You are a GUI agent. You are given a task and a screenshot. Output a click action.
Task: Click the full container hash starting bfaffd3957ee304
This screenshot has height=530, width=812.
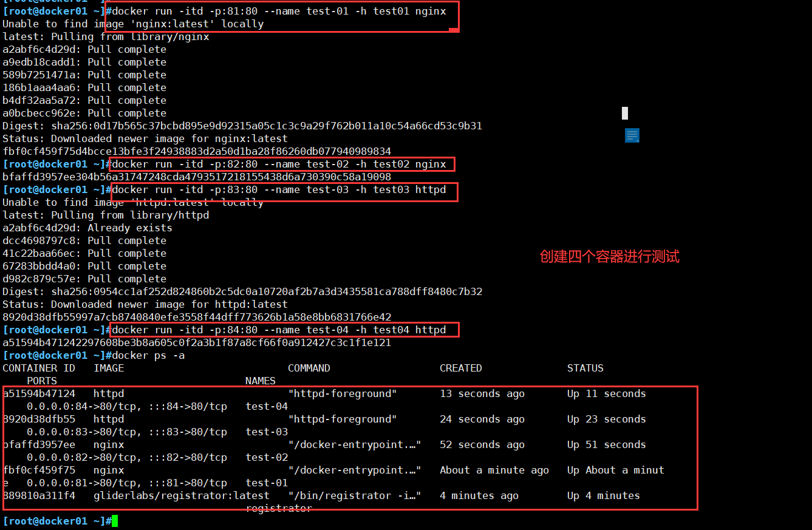[197, 177]
